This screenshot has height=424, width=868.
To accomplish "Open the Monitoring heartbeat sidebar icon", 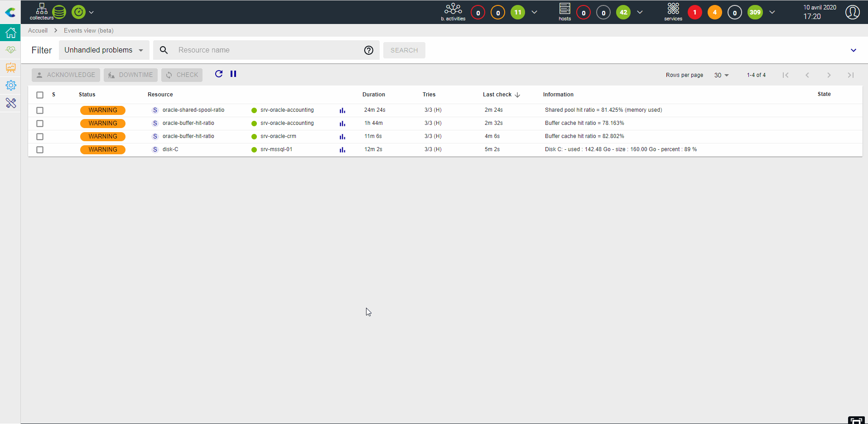I will pos(10,50).
